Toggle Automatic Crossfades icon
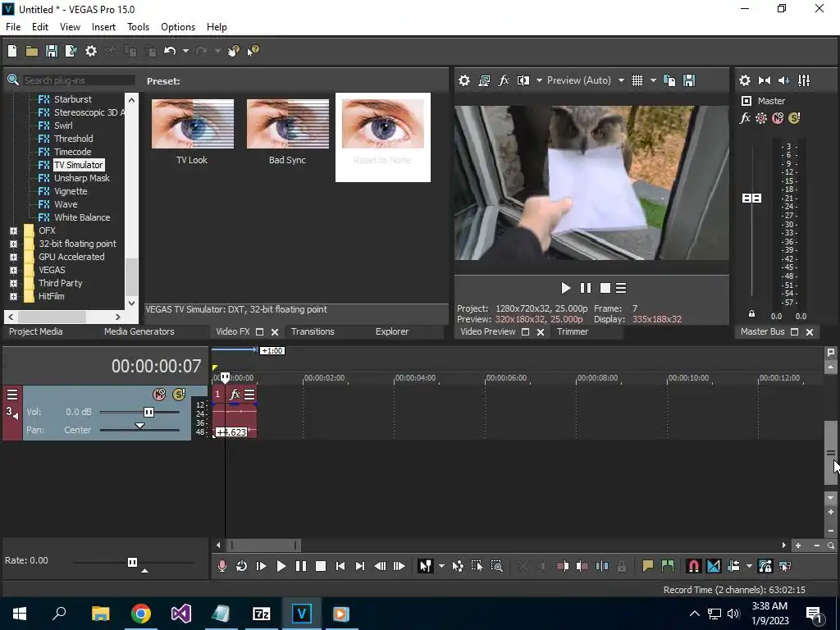Screen dimensions: 840x630 (714, 566)
